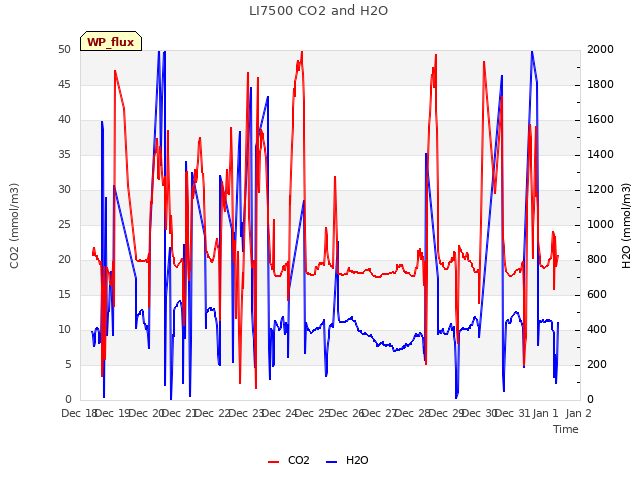
Task: Click the H2O (mmol/m3) axis label
Action: [x=626, y=226]
